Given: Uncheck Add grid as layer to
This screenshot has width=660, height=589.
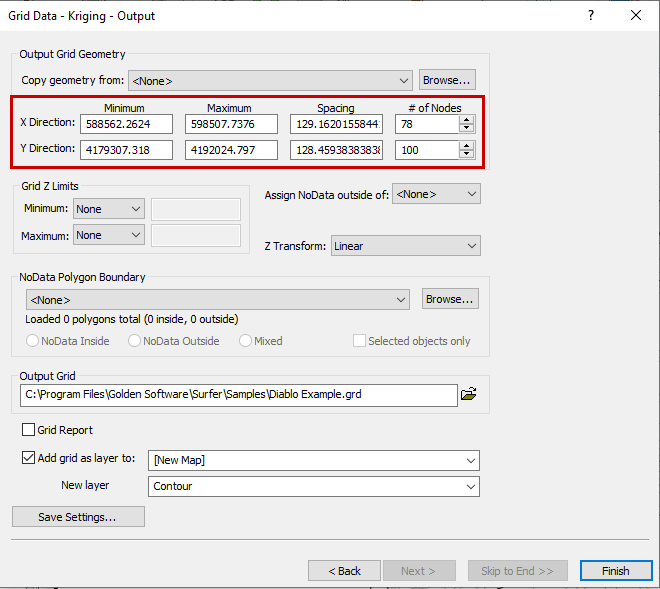Looking at the screenshot, I should coord(28,460).
